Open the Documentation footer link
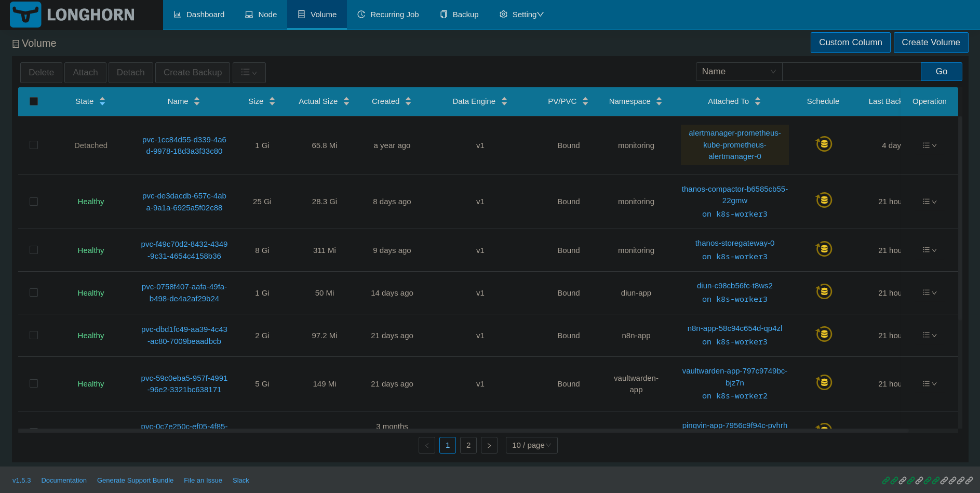Image resolution: width=980 pixels, height=493 pixels. pos(64,481)
